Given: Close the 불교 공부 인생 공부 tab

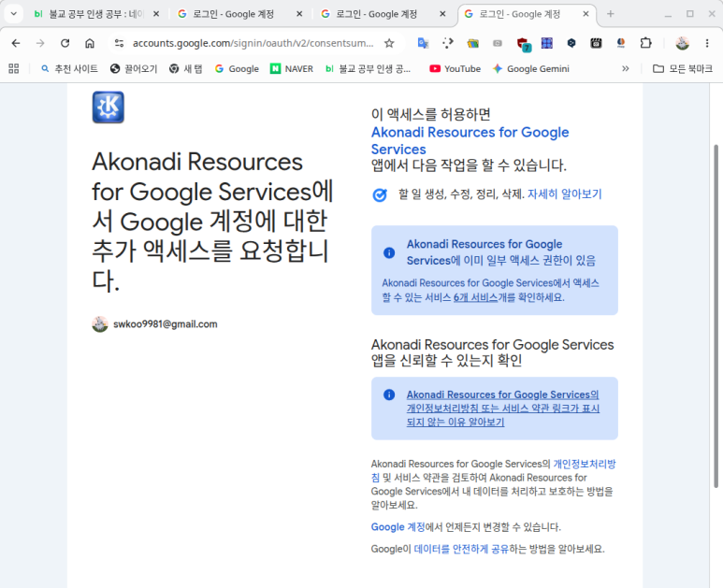Looking at the screenshot, I should point(156,14).
